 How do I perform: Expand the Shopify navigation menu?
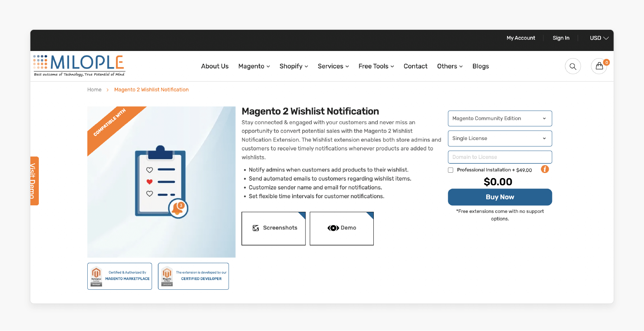coord(294,66)
